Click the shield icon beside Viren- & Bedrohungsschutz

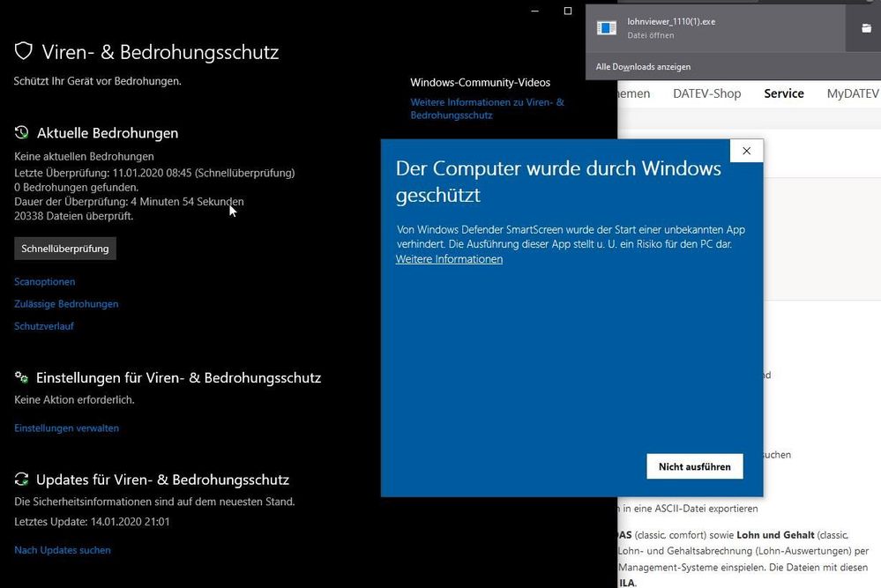(x=24, y=51)
